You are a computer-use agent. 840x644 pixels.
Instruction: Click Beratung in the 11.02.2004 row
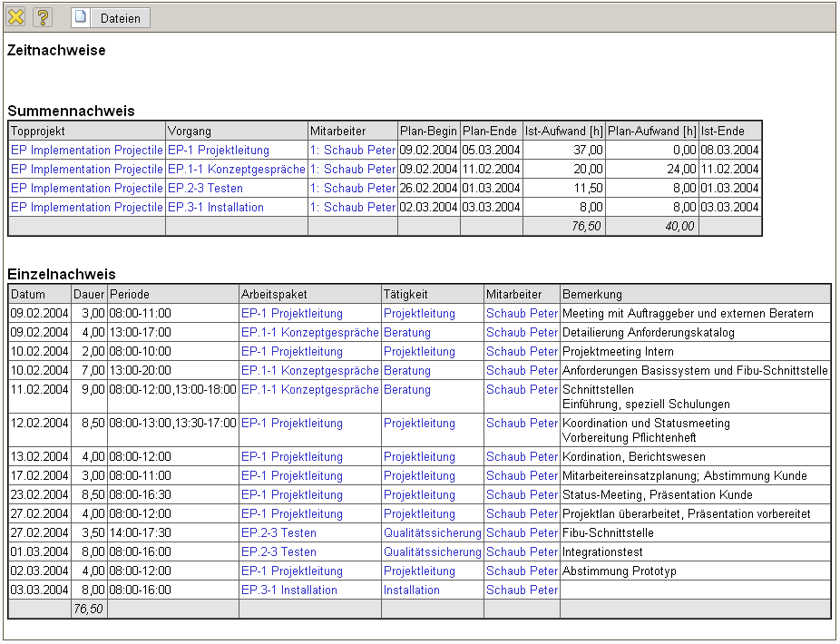click(x=406, y=390)
